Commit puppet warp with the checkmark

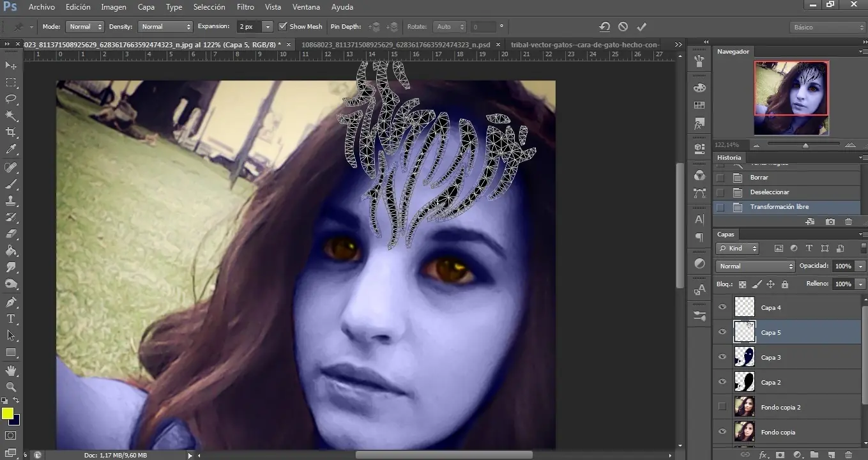642,27
